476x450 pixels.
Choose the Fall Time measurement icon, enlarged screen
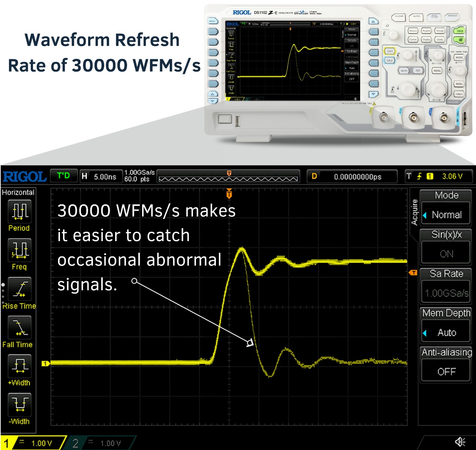[19, 328]
